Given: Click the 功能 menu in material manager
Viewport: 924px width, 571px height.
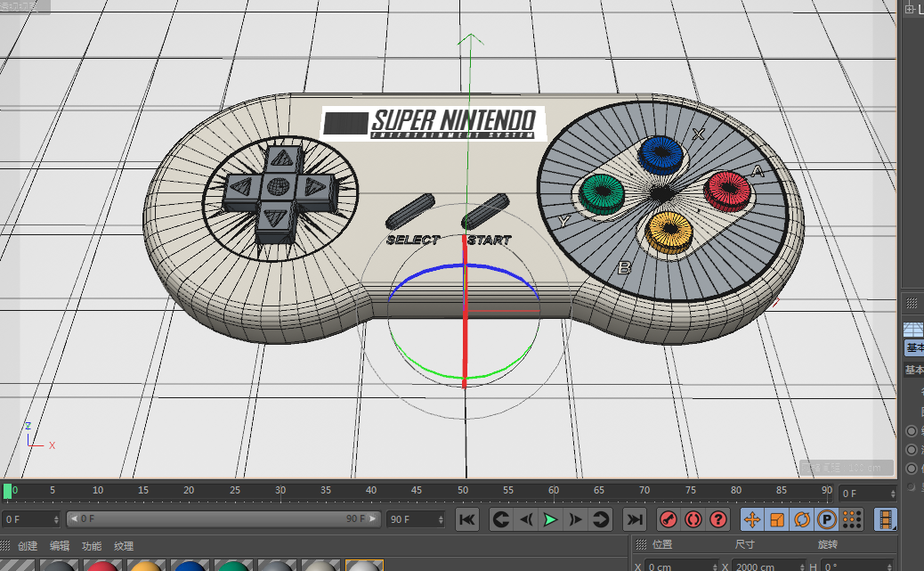Looking at the screenshot, I should coord(92,546).
